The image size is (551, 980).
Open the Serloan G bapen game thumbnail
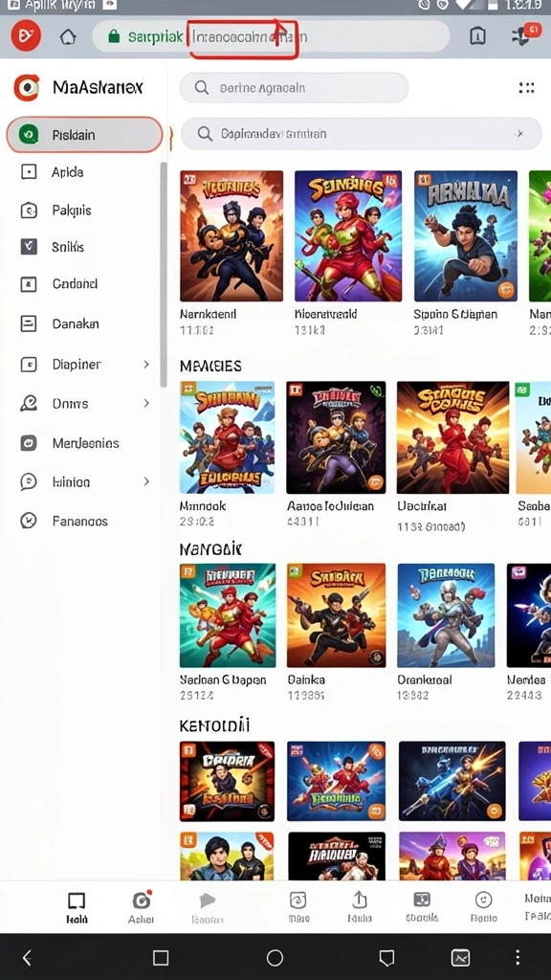point(228,615)
